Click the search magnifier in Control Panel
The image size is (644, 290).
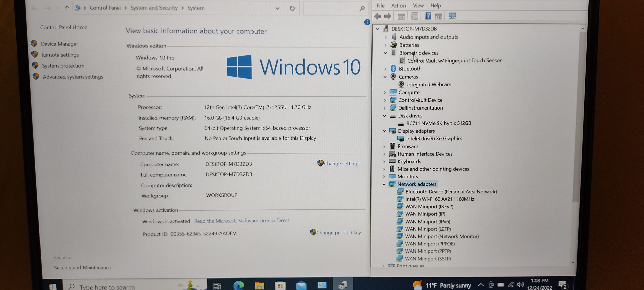(362, 9)
